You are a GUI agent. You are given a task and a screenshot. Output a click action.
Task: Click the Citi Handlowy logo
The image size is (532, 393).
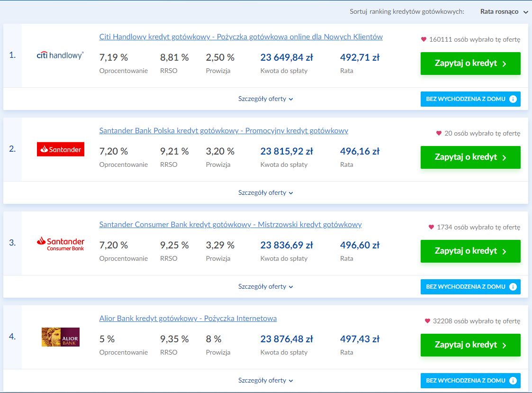(x=60, y=55)
